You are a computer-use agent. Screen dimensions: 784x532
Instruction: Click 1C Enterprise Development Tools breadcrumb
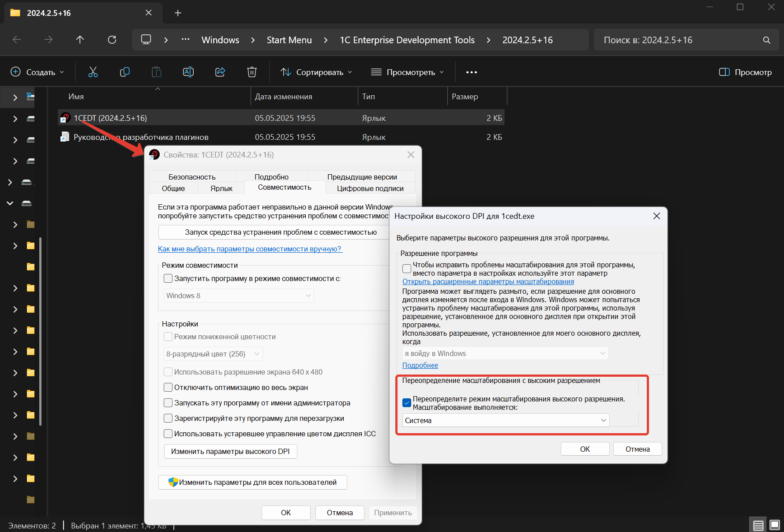(407, 40)
